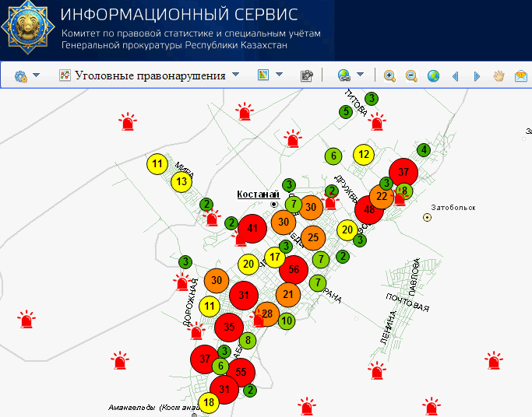Select the yellow cluster marker 12

364,155
